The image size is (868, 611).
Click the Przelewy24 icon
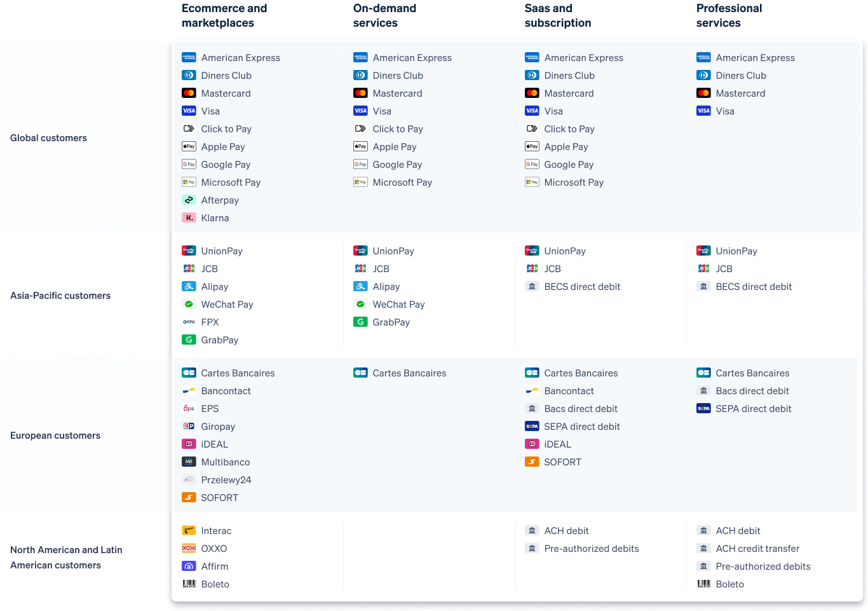pyautogui.click(x=189, y=479)
